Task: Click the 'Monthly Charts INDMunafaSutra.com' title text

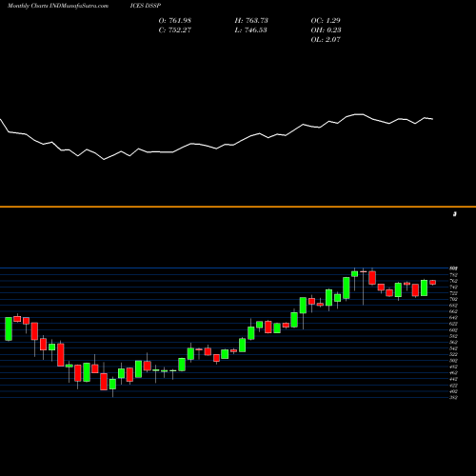Action: click(x=58, y=6)
